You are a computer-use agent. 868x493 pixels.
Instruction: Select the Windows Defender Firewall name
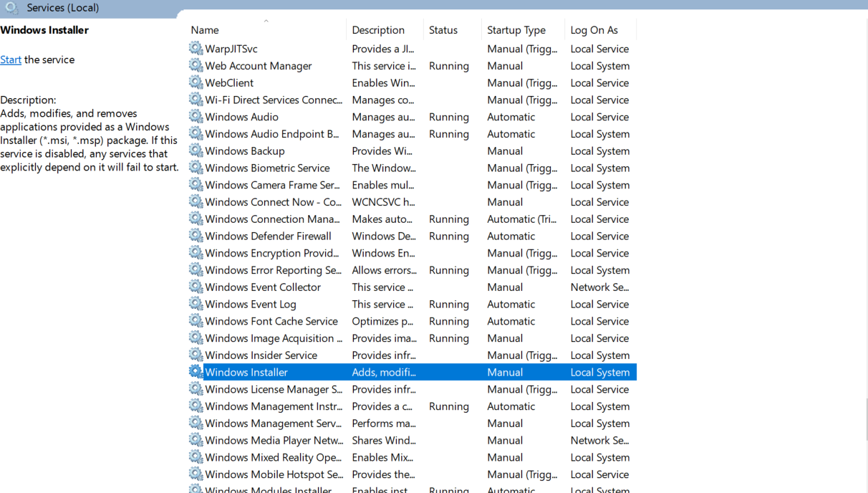269,236
